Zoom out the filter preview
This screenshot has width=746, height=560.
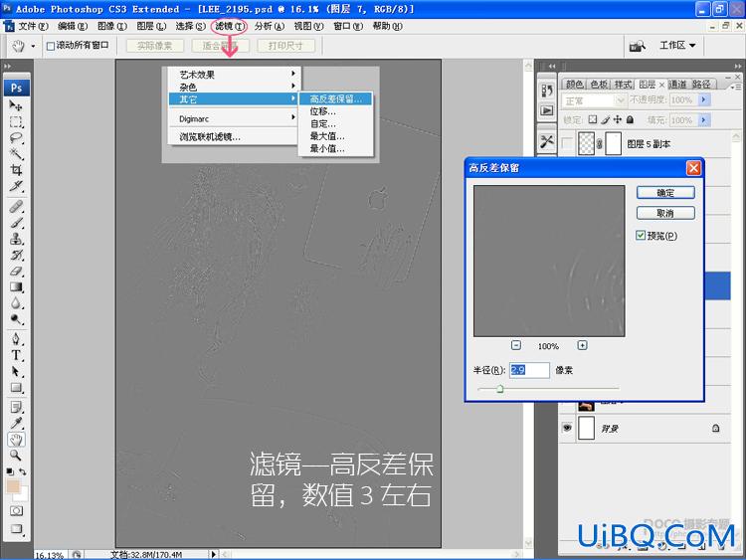click(x=516, y=345)
